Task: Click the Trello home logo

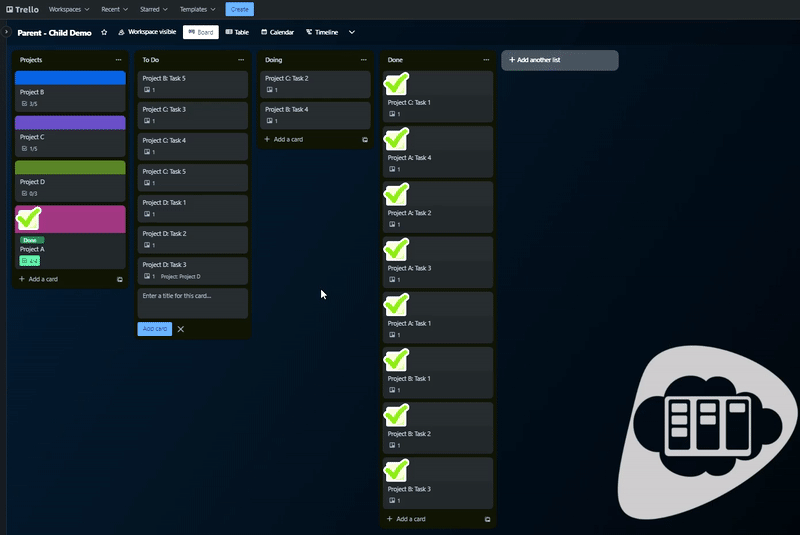Action: coord(23,9)
